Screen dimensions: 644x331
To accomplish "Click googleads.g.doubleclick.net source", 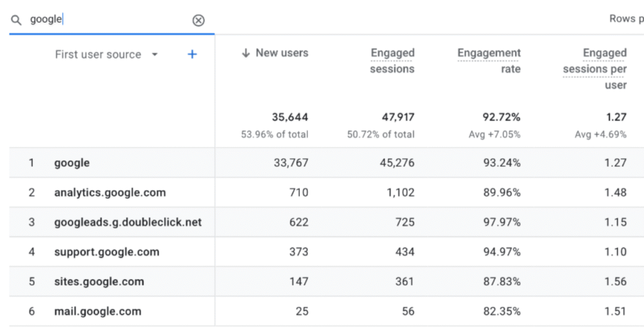I will [128, 222].
